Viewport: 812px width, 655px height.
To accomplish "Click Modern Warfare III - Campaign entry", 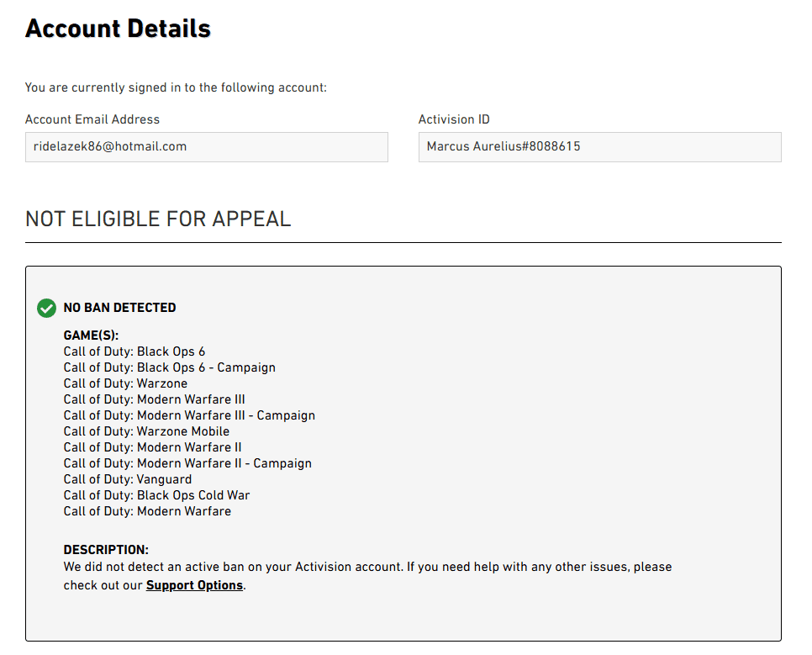I will tap(189, 415).
